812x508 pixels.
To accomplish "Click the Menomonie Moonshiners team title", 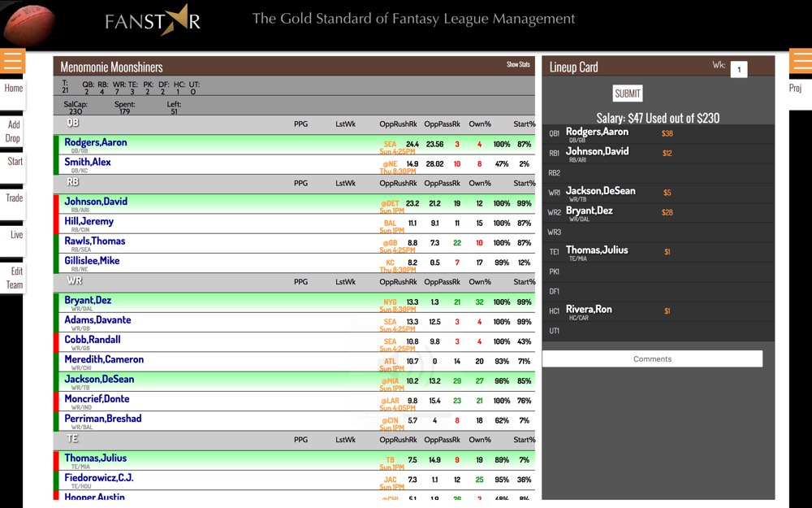I will click(111, 67).
